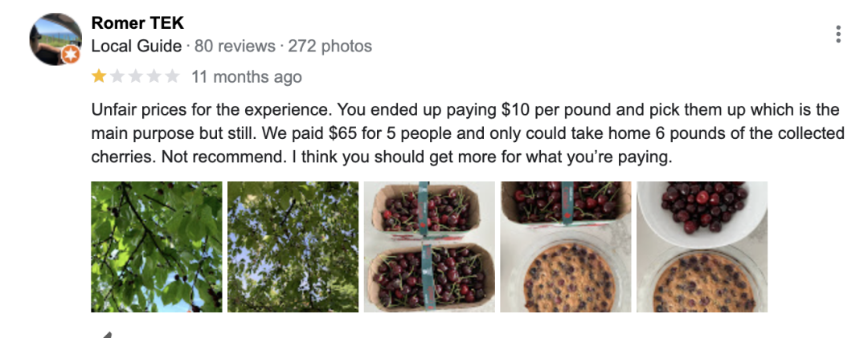Image resolution: width=868 pixels, height=338 pixels.
Task: Open the photo with white bowl of cherries
Action: [x=702, y=246]
